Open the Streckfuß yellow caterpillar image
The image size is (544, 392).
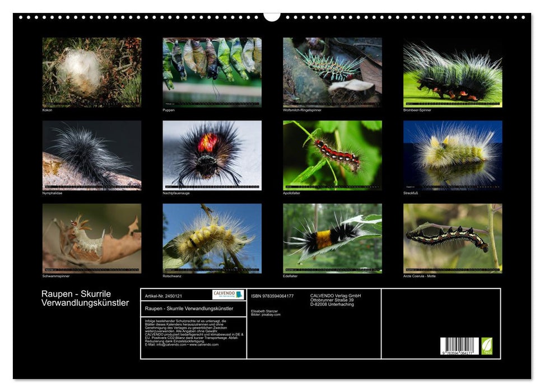[x=453, y=155]
